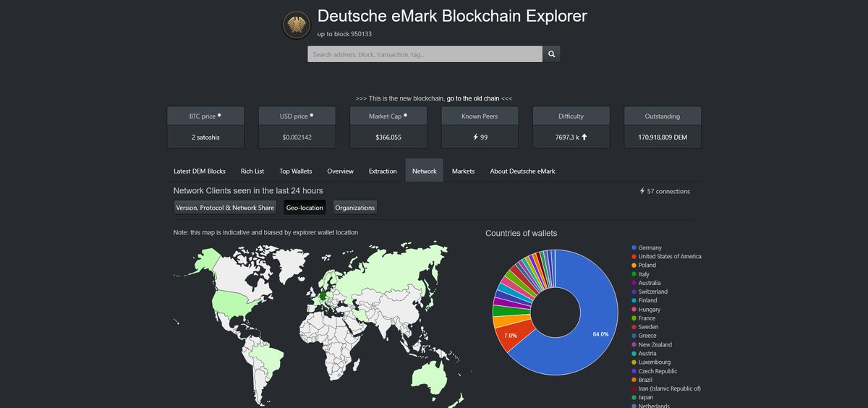Open the About Deutsche eMark tab
The height and width of the screenshot is (408, 868).
tap(522, 171)
